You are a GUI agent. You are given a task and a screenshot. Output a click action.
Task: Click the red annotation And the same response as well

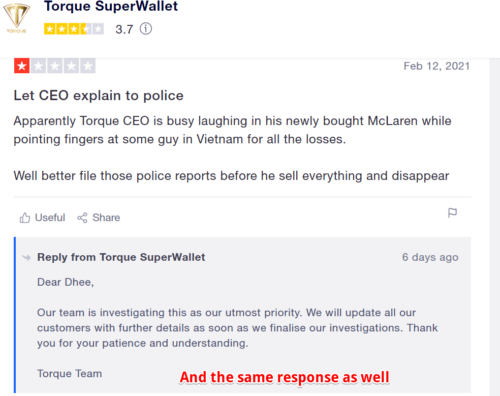pos(284,377)
